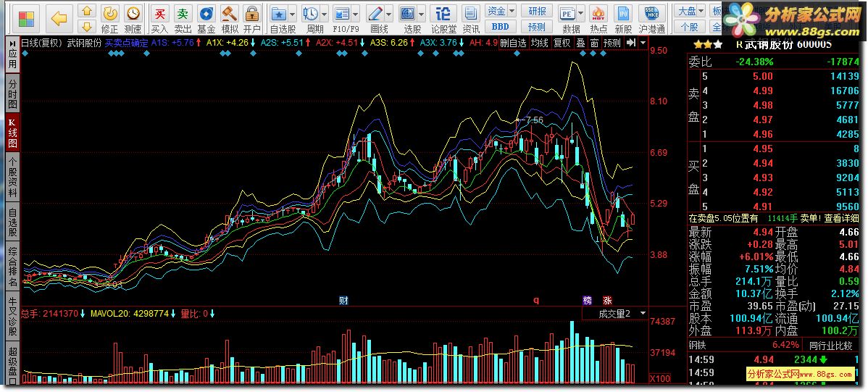Expand the 周期 dropdown arrow

pos(325,14)
